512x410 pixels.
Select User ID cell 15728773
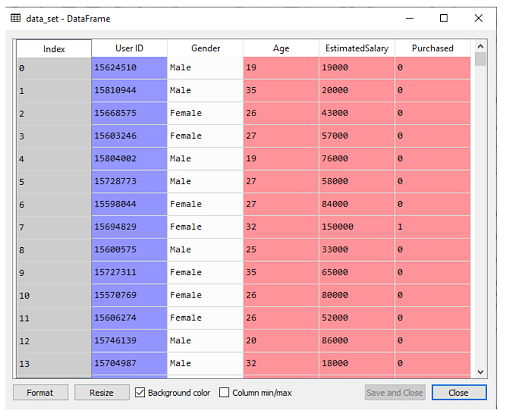click(129, 182)
